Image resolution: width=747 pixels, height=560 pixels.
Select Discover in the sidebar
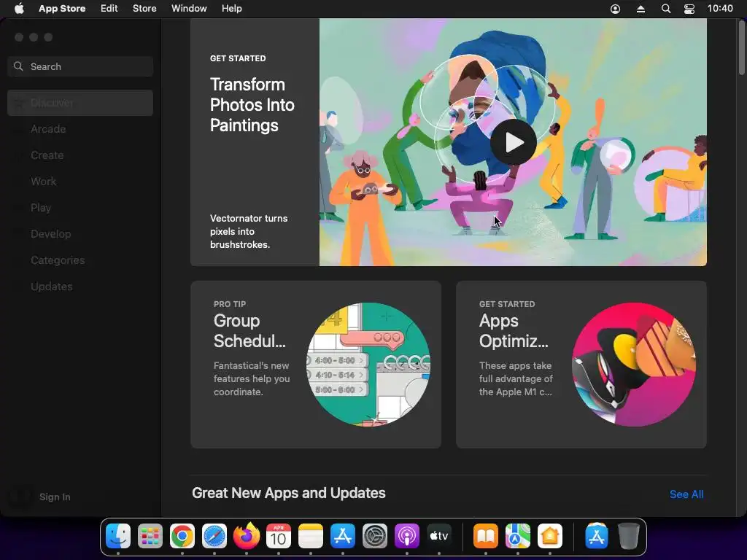(x=80, y=103)
